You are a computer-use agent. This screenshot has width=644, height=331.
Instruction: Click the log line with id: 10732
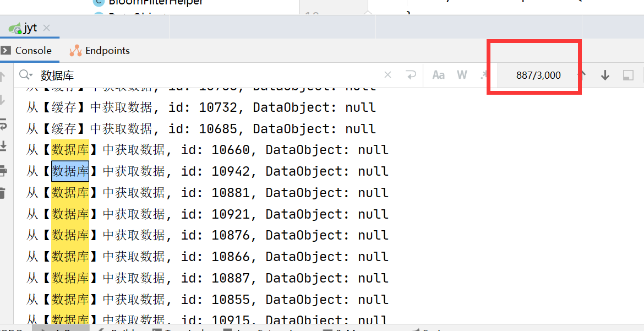pyautogui.click(x=201, y=107)
